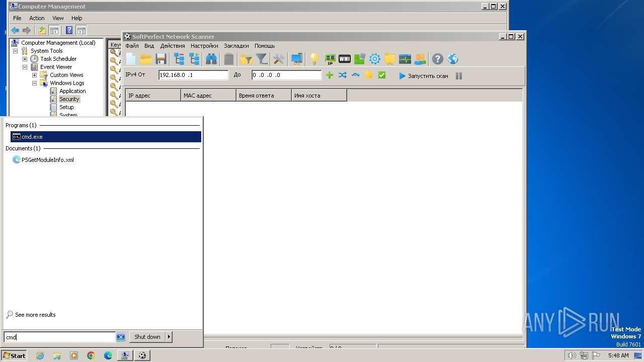
Task: Clear the Start menu search box
Action: (121, 337)
